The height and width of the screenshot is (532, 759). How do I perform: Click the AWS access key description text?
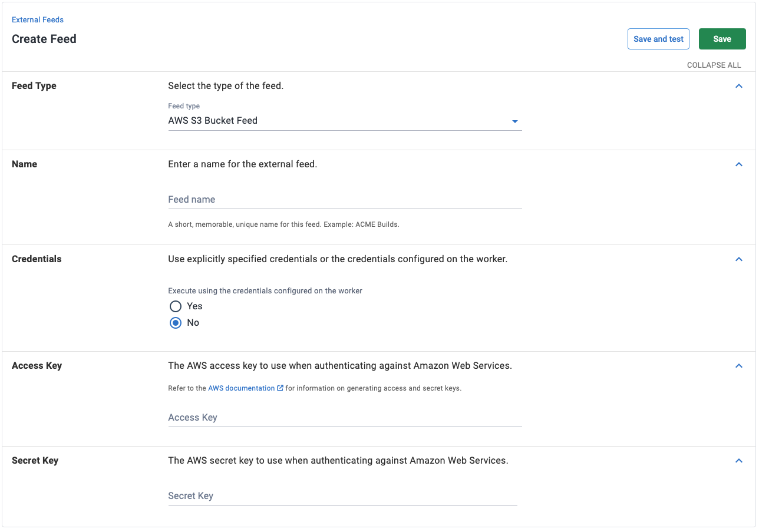tap(340, 365)
